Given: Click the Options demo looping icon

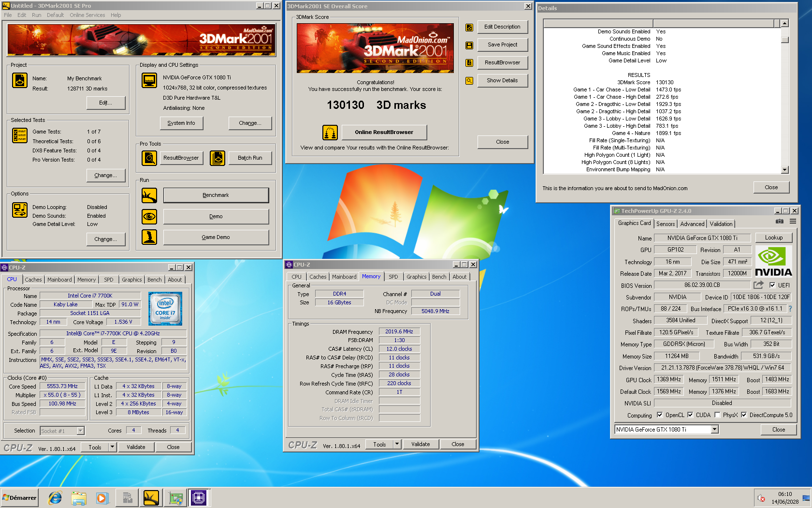Looking at the screenshot, I should [x=20, y=210].
